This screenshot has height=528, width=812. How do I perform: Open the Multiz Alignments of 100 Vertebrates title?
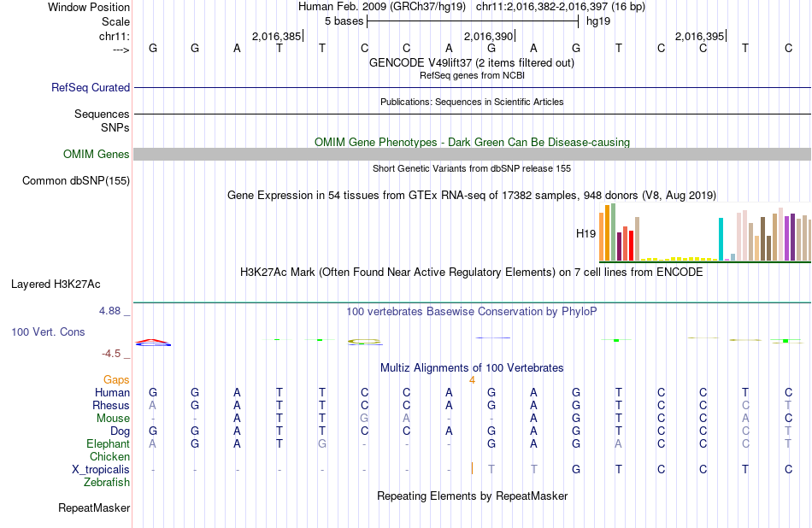(472, 368)
